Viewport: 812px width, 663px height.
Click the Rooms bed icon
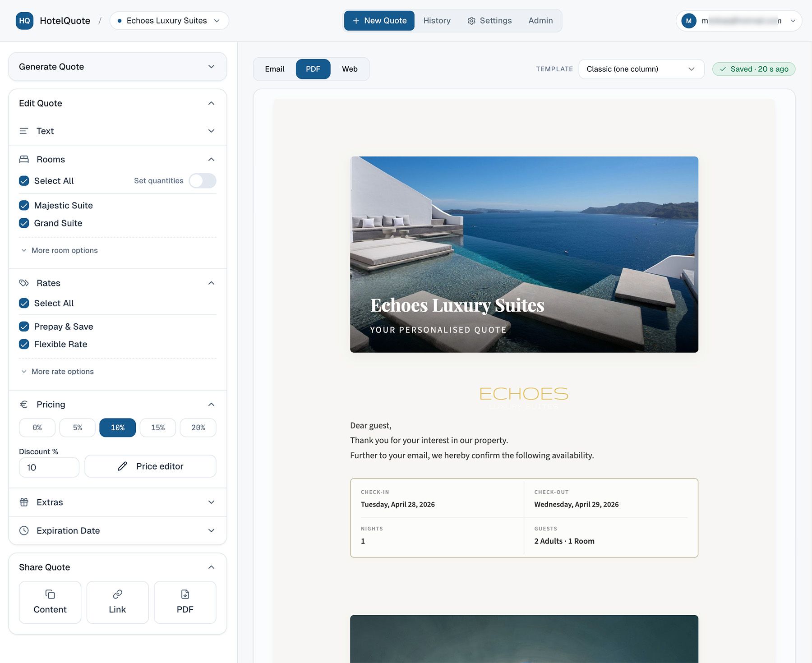coord(24,159)
